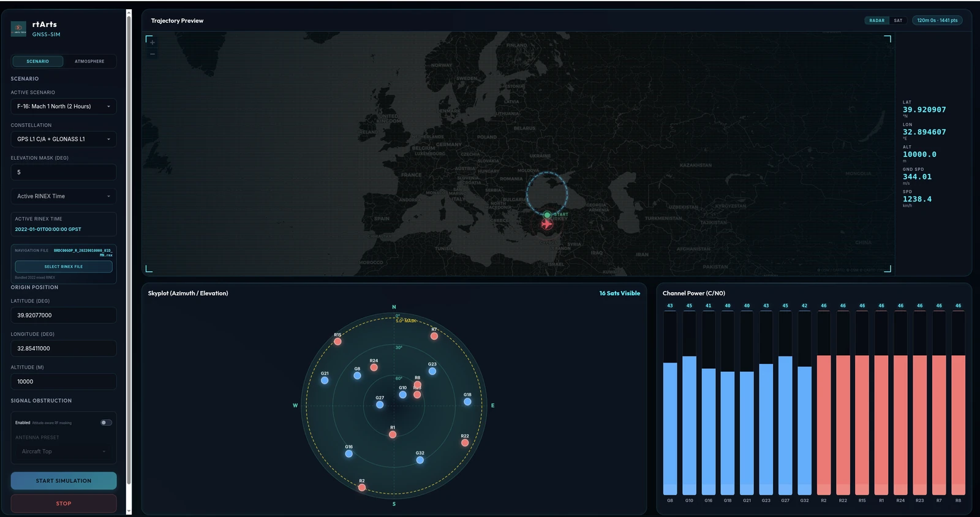Viewport: 980px width, 517px height.
Task: Select satellite G27 on the skyplot
Action: point(380,404)
